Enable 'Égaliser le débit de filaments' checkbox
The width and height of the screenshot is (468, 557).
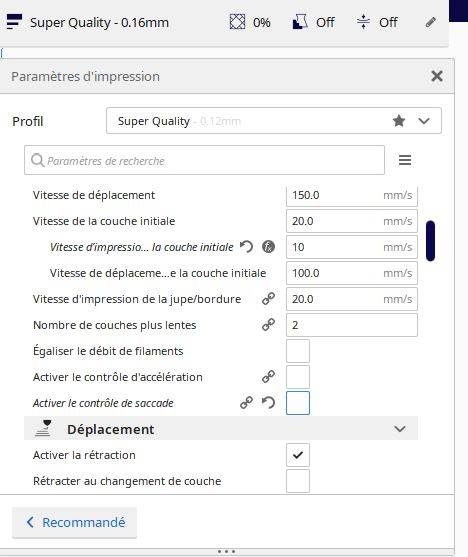[298, 351]
